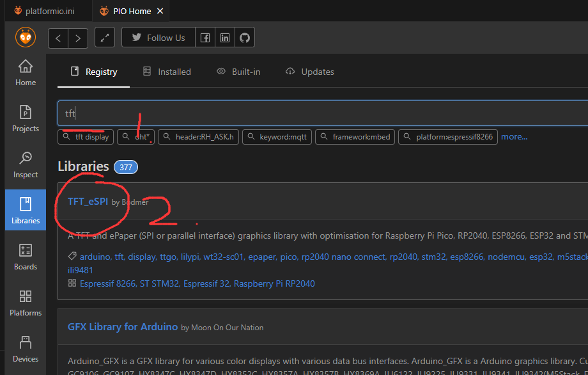
Task: Open Devices in the sidebar
Action: [26, 349]
